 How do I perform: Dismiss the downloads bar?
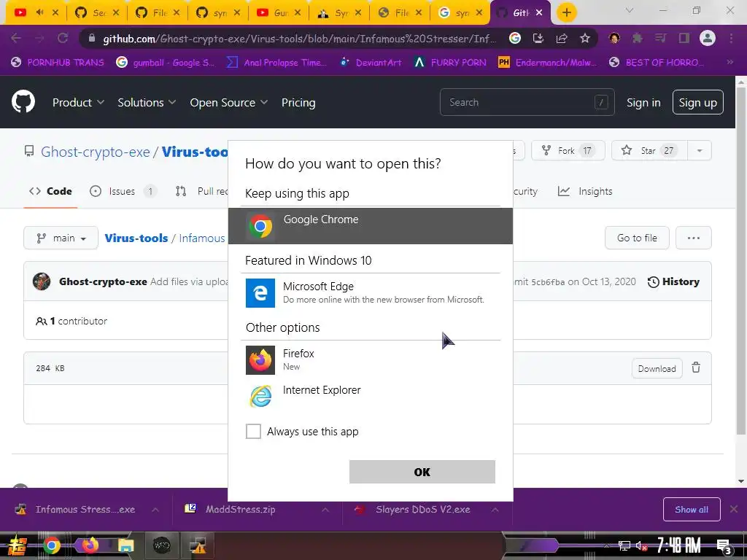tap(734, 510)
